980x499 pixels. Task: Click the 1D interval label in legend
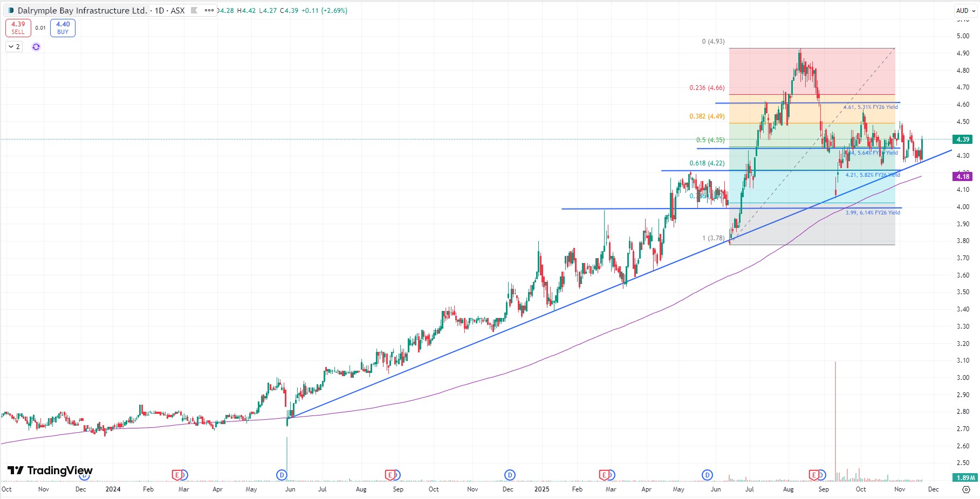coord(160,10)
